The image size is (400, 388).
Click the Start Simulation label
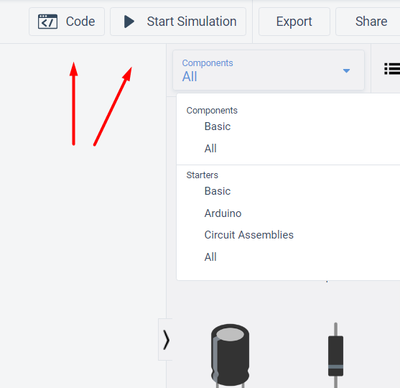(x=192, y=22)
